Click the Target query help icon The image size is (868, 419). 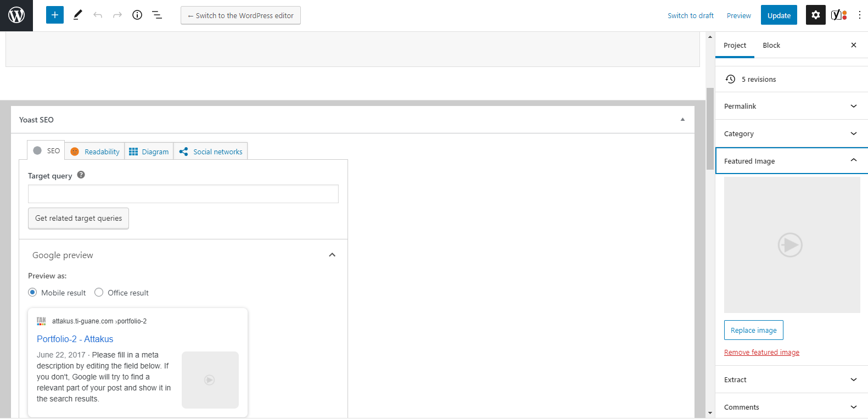tap(81, 175)
